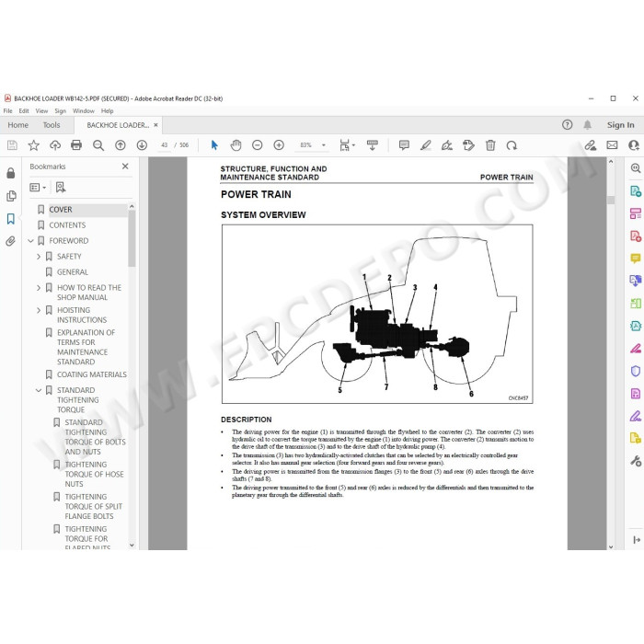Jump to the CONTENTS bookmark
Image resolution: width=644 pixels, height=644 pixels.
click(x=67, y=225)
